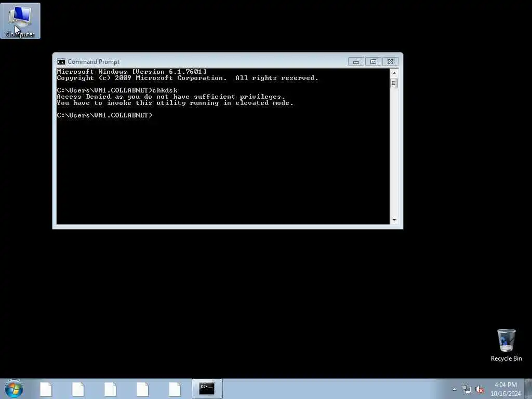This screenshot has width=532, height=399.
Task: Click the Access Denied message line
Action: [170, 97]
